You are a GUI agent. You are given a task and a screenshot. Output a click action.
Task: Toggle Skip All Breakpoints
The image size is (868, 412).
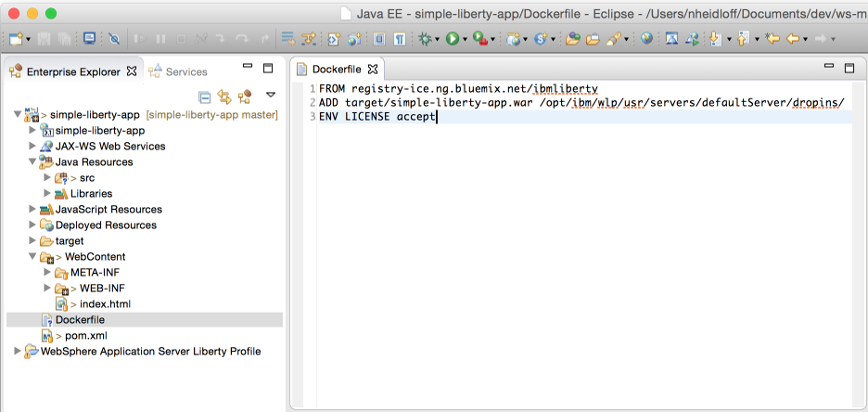114,39
